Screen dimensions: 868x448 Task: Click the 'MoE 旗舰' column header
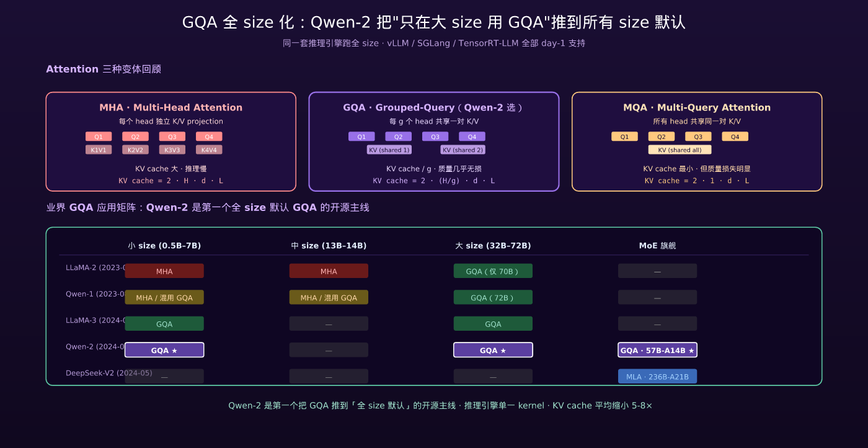tap(657, 246)
